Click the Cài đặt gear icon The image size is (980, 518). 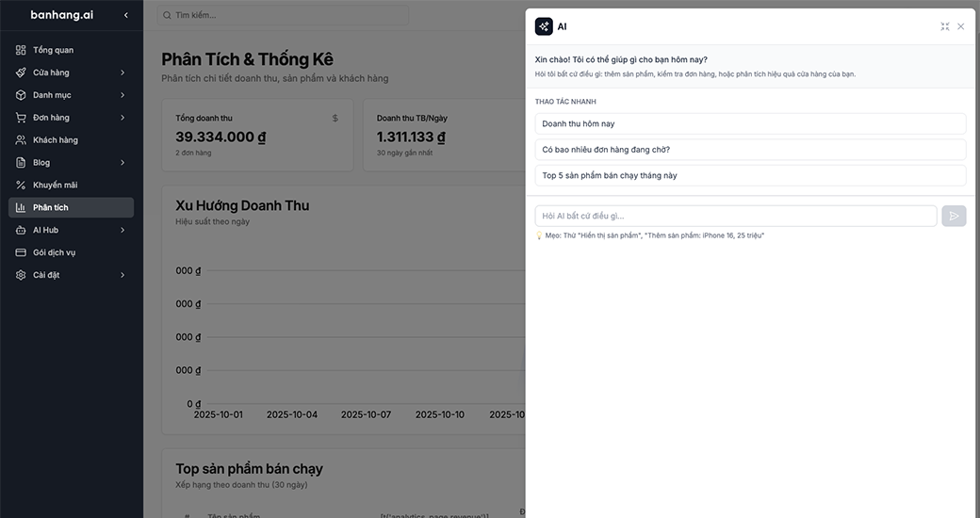[21, 275]
